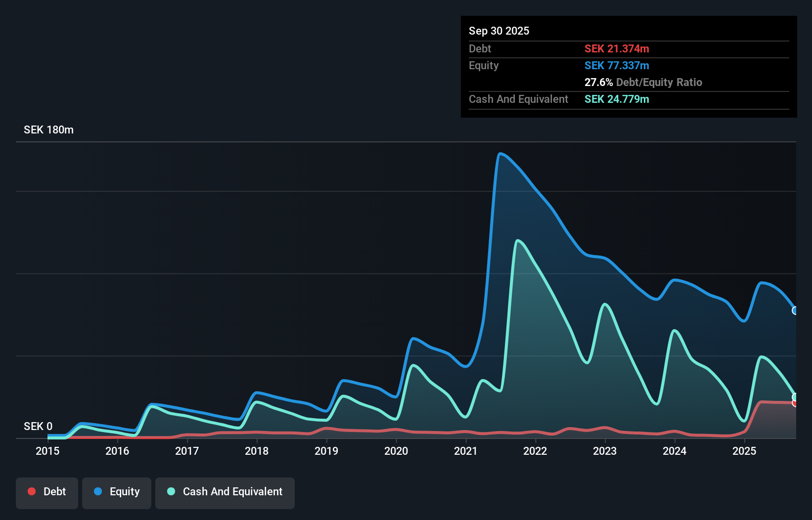This screenshot has height=520, width=812.
Task: Click the data tooltip panel
Action: [629, 67]
